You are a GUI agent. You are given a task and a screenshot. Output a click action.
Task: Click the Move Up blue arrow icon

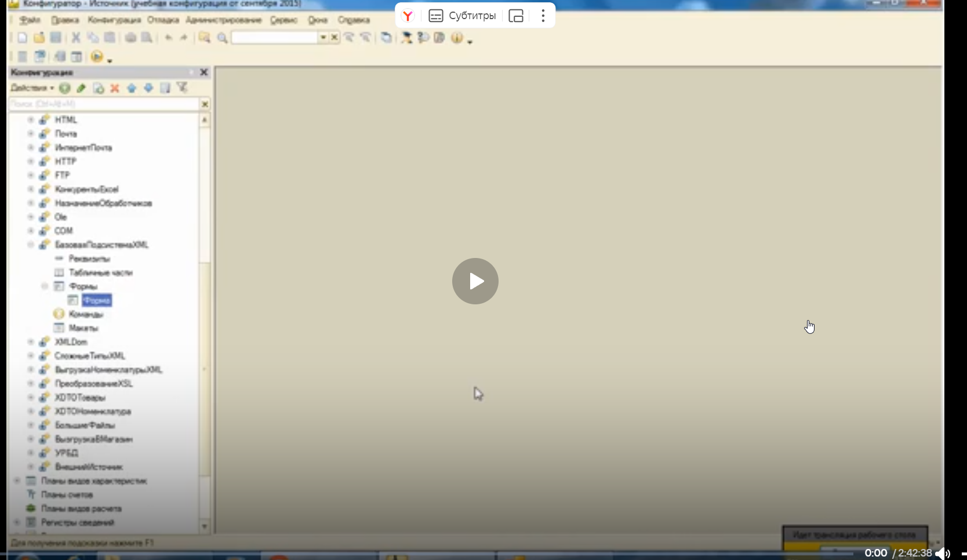(x=132, y=88)
